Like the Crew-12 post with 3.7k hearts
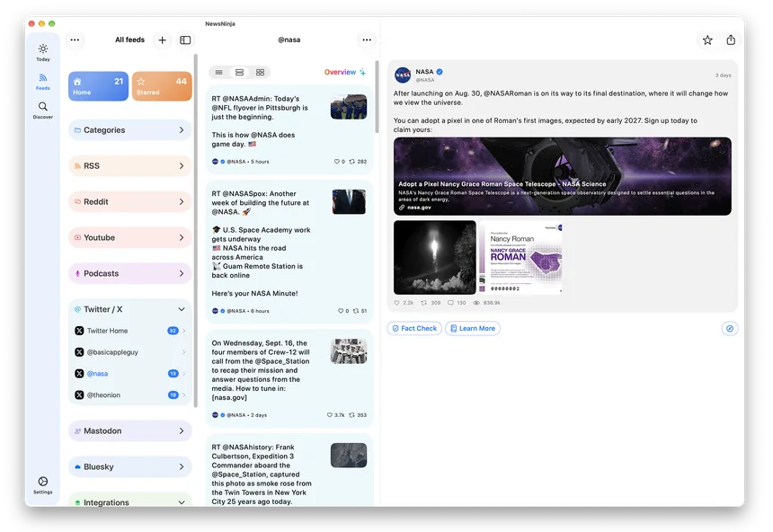This screenshot has width=773, height=532. tap(336, 415)
